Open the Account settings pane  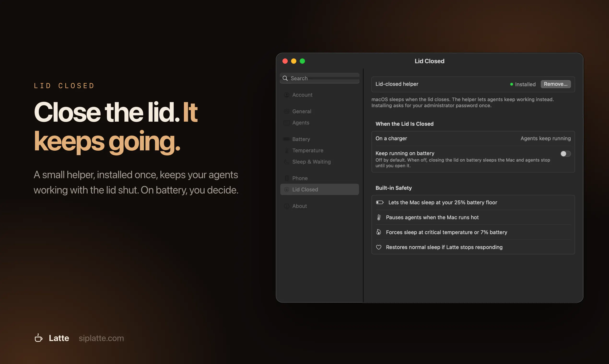(x=319, y=95)
